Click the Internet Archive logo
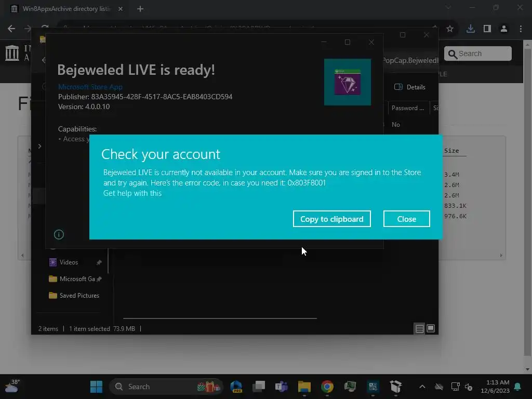 click(x=12, y=54)
